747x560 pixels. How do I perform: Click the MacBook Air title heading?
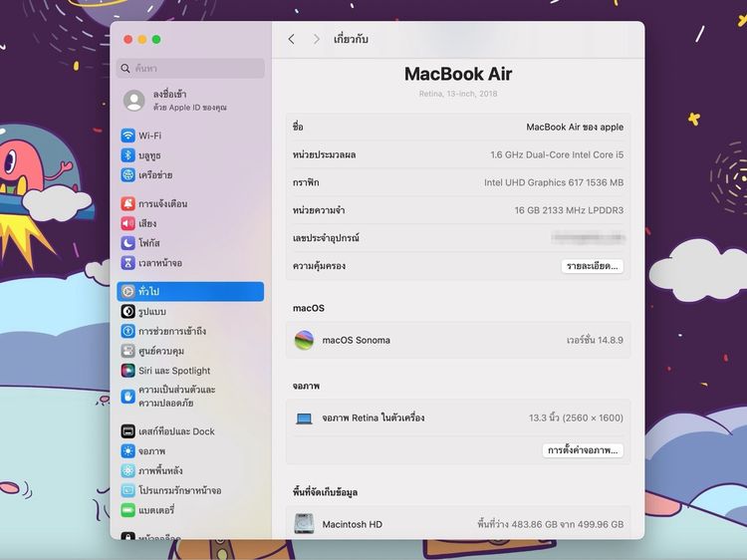coord(458,74)
